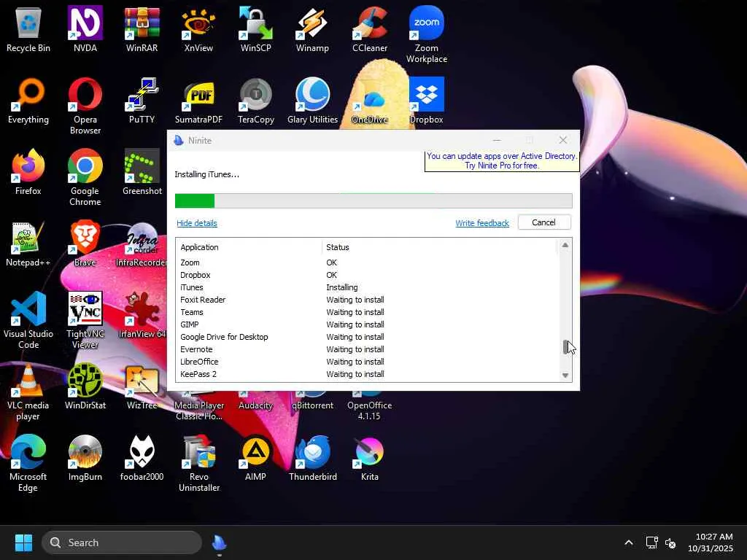This screenshot has height=560, width=747.
Task: Select the PuTTY desktop shortcut
Action: pos(142,101)
